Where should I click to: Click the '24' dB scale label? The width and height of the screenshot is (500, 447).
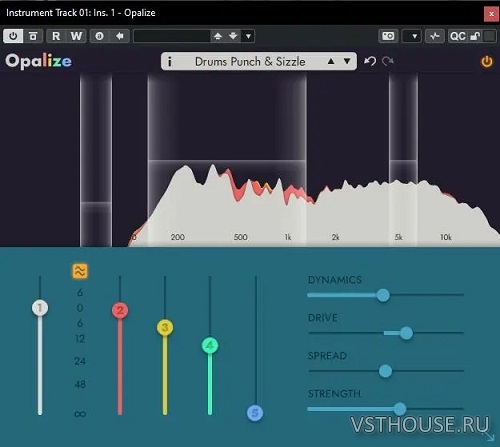click(80, 361)
